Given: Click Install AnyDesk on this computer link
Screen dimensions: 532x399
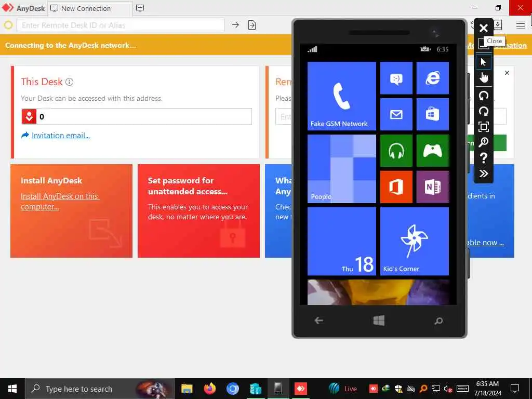Looking at the screenshot, I should pyautogui.click(x=59, y=202).
